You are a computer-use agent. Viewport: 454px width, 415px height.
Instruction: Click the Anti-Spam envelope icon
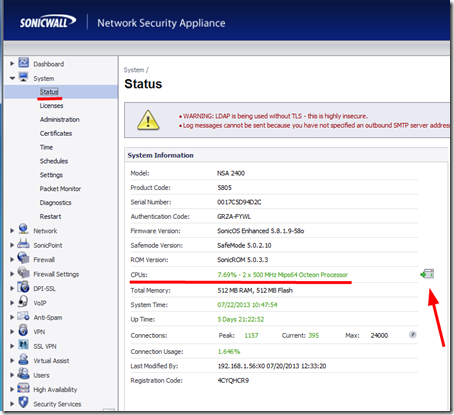pyautogui.click(x=23, y=316)
